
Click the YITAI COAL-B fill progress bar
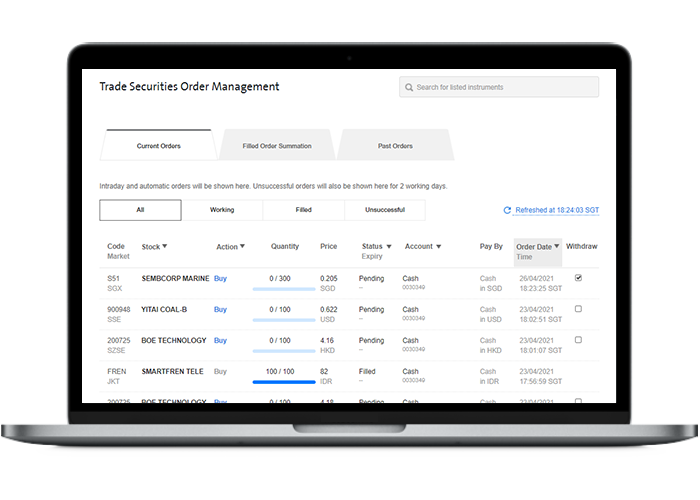pyautogui.click(x=284, y=320)
